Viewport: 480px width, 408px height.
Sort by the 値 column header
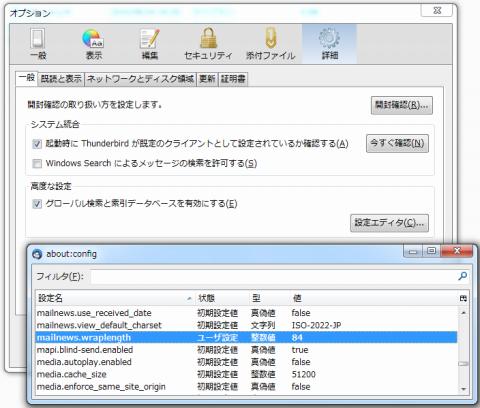point(373,298)
